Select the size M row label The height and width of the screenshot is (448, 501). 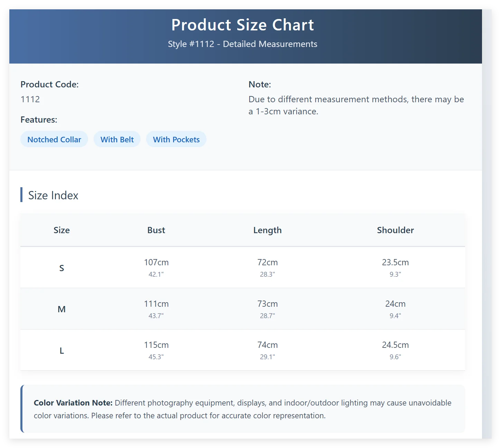click(x=62, y=309)
